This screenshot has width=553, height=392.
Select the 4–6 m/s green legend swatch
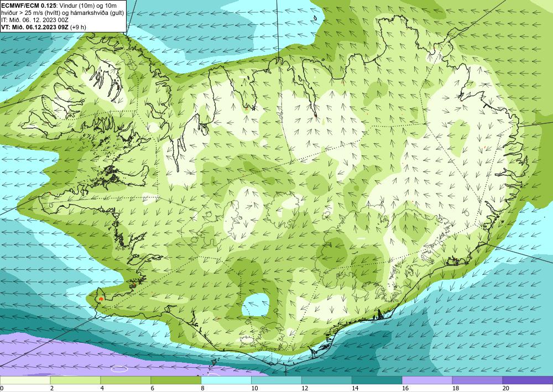126,380
